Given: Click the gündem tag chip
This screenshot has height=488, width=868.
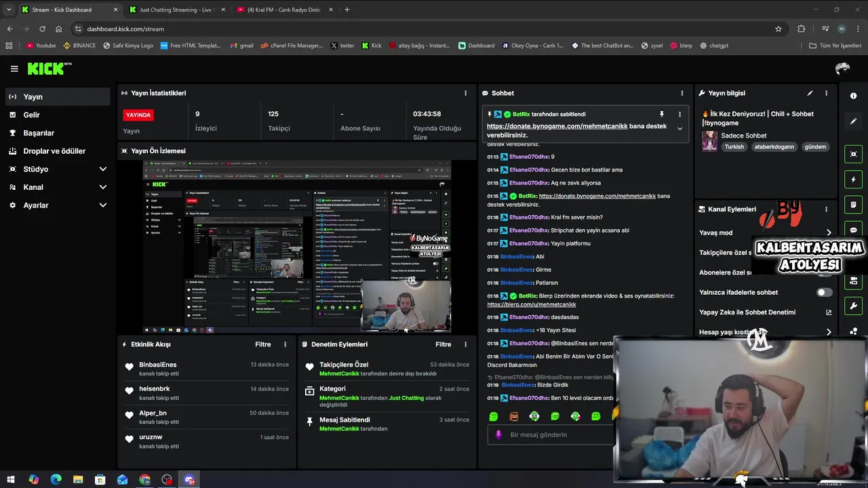Looking at the screenshot, I should (815, 146).
